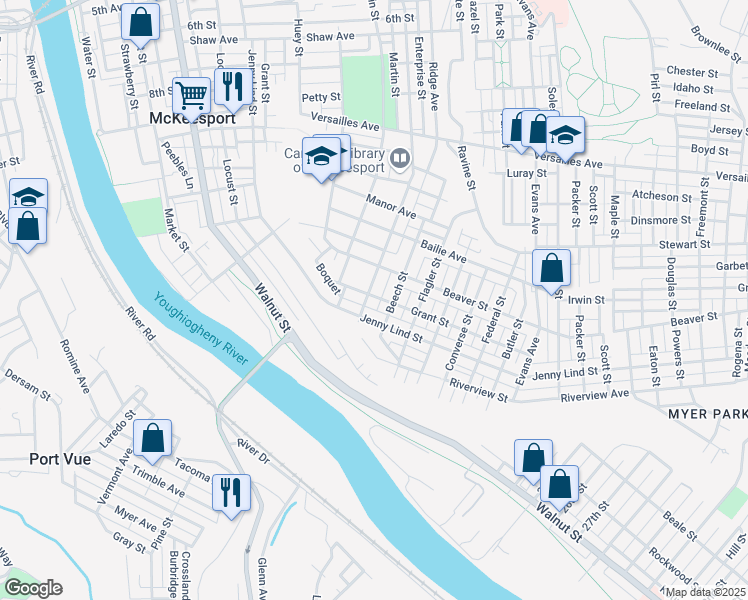Viewport: 748px width, 600px height.
Task: Select the Martin St label
Action: [394, 74]
